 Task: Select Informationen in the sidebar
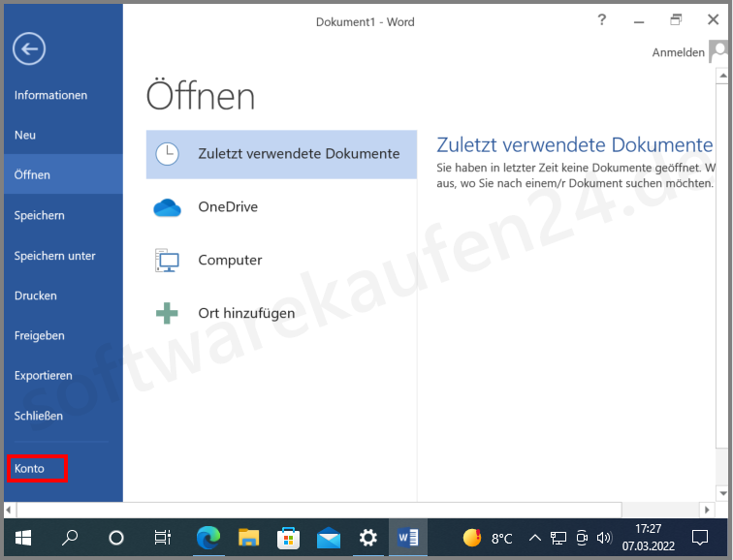pos(50,95)
